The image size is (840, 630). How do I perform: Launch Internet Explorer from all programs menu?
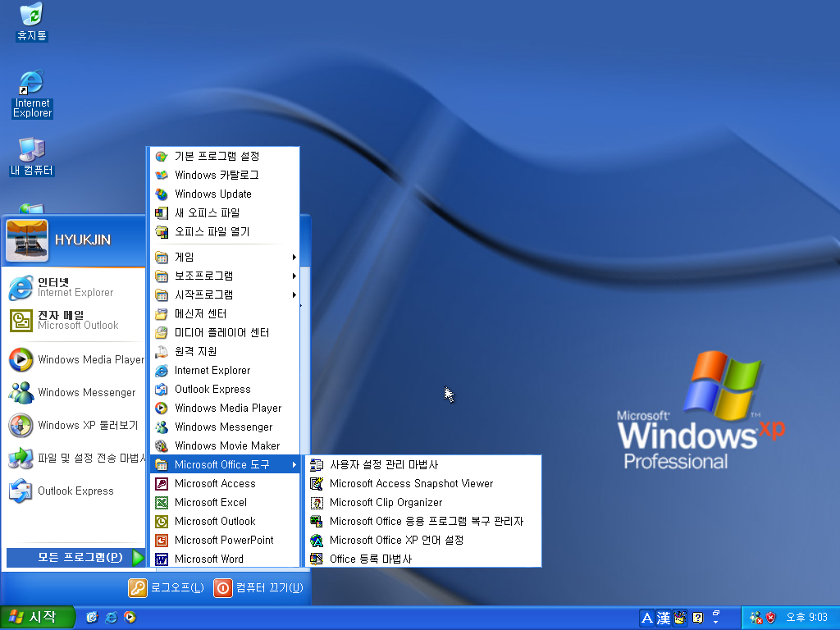[x=225, y=370]
